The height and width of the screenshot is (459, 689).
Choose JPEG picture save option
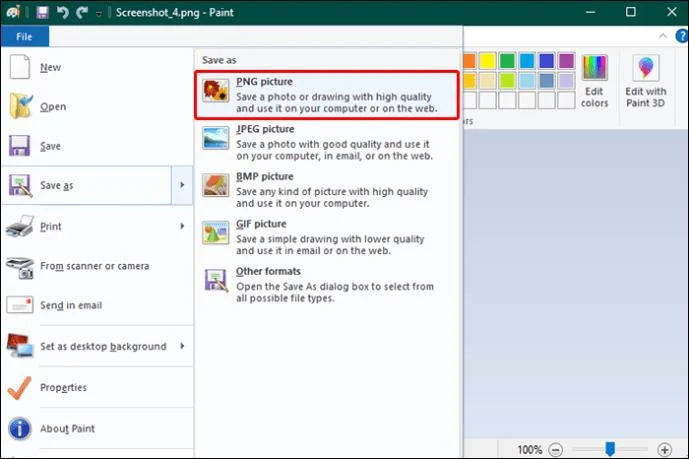328,143
